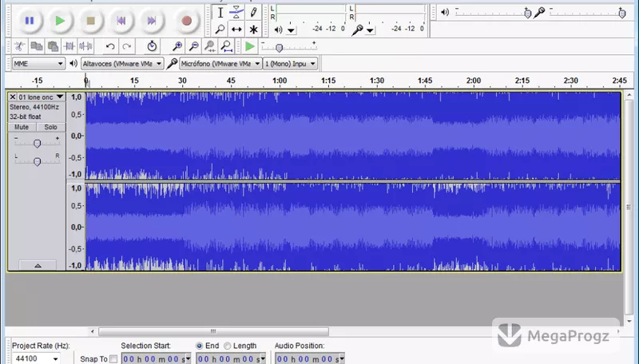
Task: Select the Multi-Tool asterisk mode
Action: click(x=253, y=30)
